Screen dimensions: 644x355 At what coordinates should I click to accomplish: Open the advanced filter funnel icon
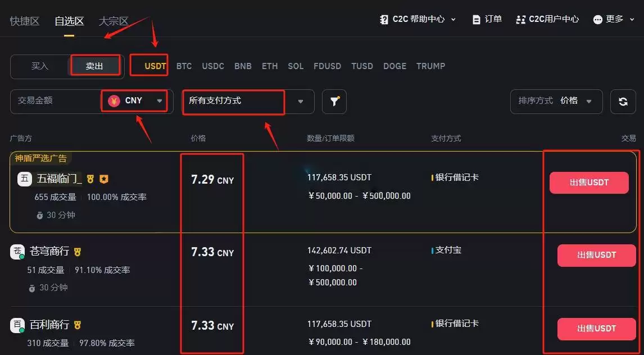334,102
